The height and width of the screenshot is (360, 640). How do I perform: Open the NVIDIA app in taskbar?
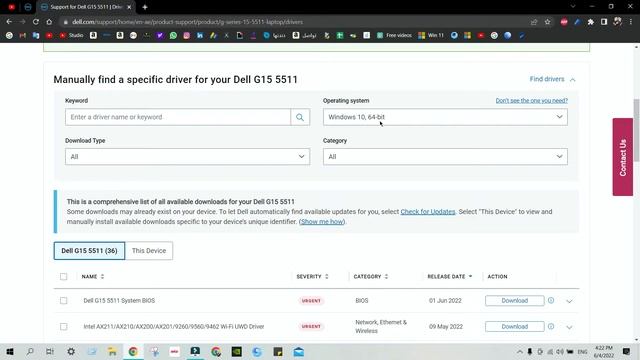(237, 351)
